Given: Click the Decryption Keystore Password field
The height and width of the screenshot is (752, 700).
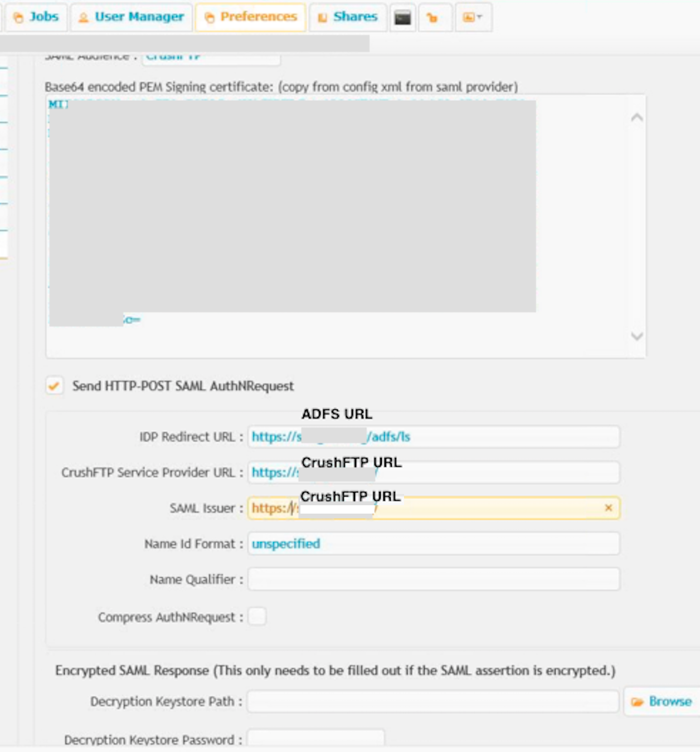Looking at the screenshot, I should click(x=315, y=738).
